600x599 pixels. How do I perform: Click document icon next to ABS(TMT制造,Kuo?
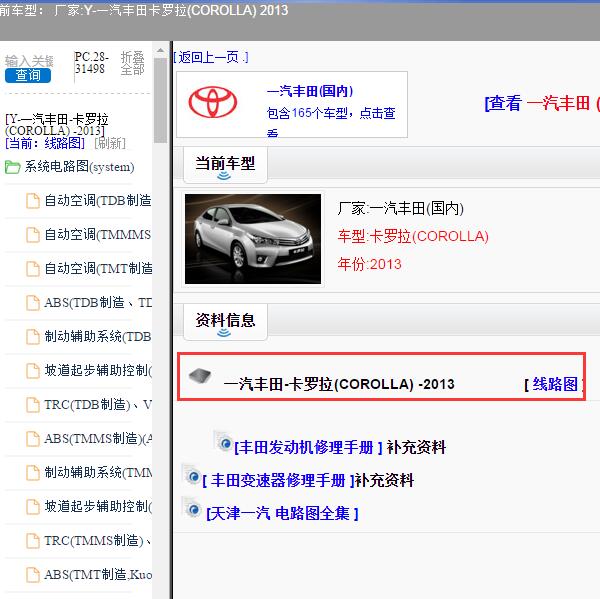pos(33,575)
